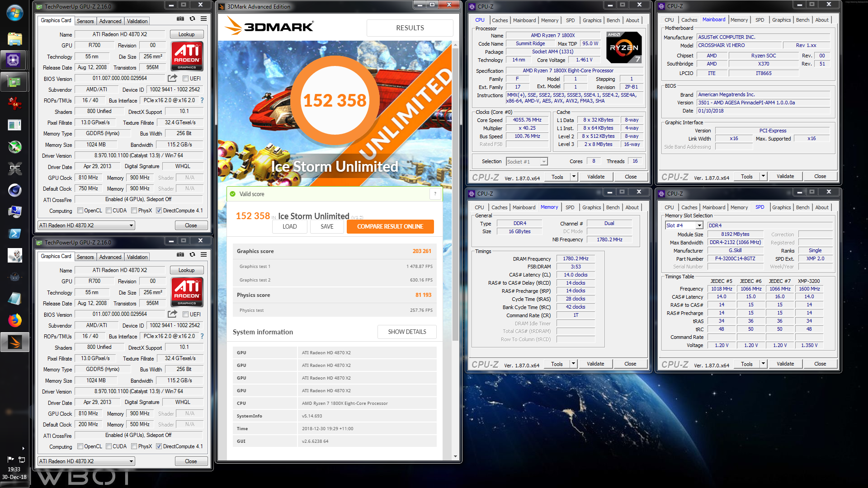Show hidden tray icons arrow
868x488 pixels.
[x=23, y=449]
